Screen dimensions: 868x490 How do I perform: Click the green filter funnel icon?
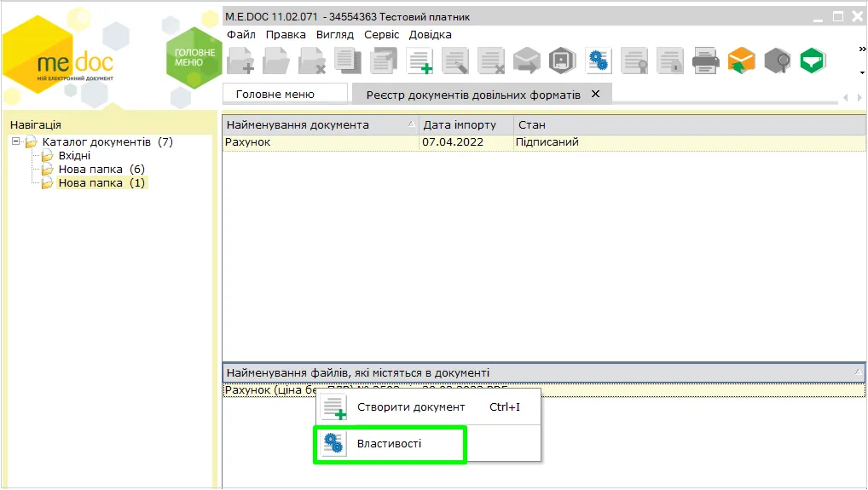[x=813, y=61]
